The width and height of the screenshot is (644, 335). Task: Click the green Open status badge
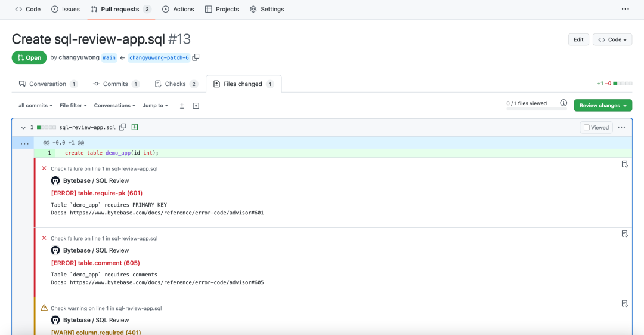[x=29, y=57]
